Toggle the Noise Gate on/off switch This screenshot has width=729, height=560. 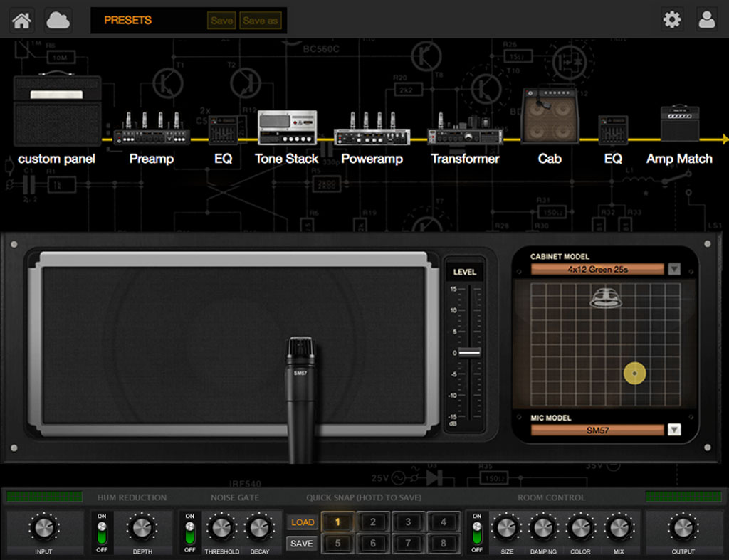190,531
